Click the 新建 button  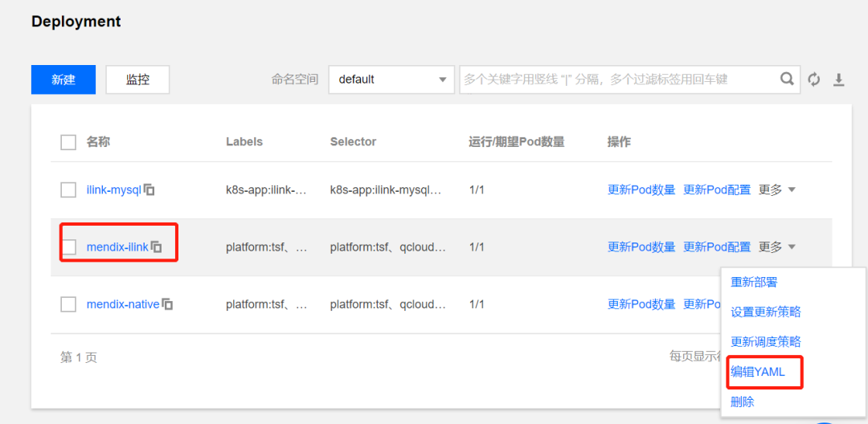(63, 79)
